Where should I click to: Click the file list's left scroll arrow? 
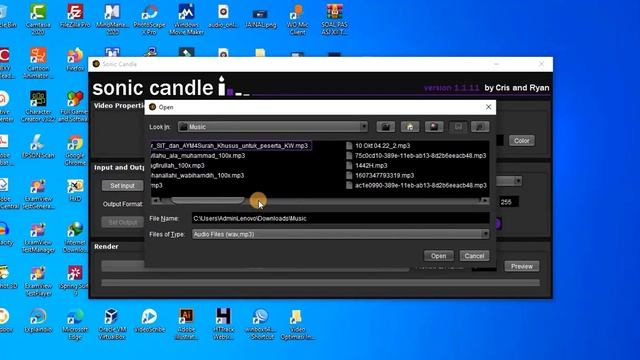156,201
